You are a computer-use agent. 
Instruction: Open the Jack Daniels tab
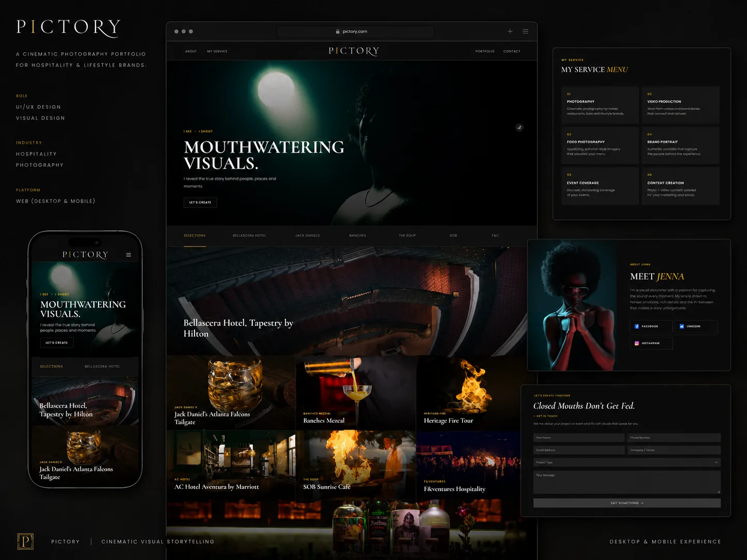tap(307, 236)
